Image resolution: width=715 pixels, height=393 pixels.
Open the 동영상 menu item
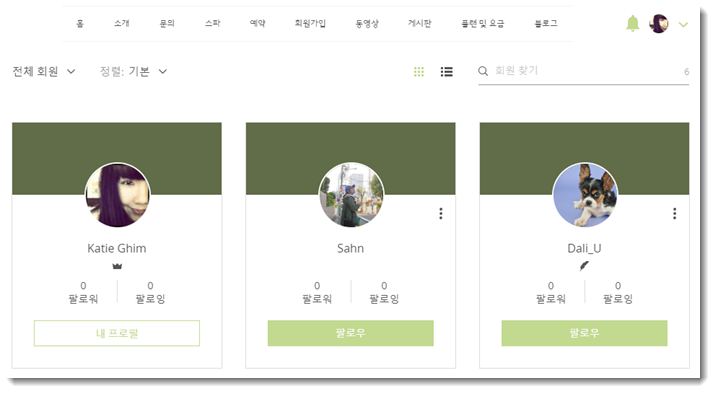(x=367, y=23)
